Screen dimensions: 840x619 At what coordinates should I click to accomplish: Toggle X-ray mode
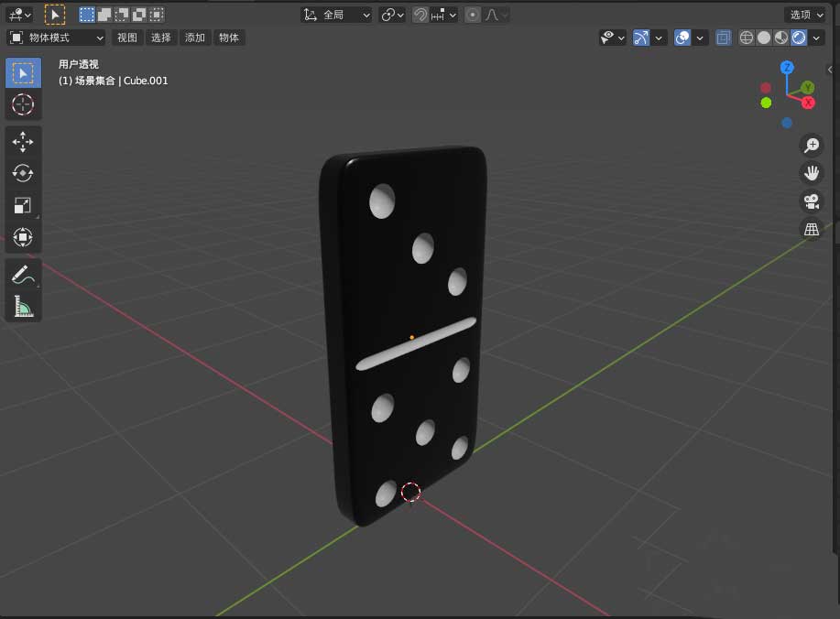click(724, 38)
